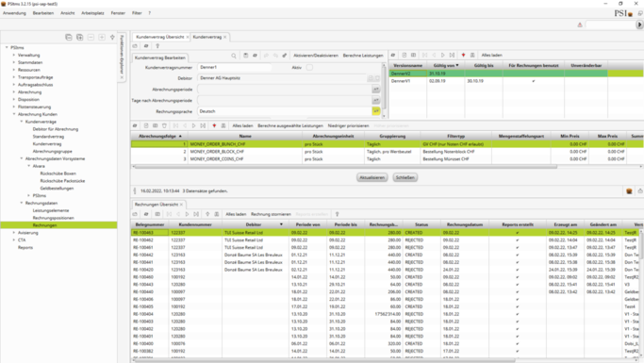The width and height of the screenshot is (644, 363).
Task: Click the new record icon in the Leistungen toolbar
Action: pos(146,125)
